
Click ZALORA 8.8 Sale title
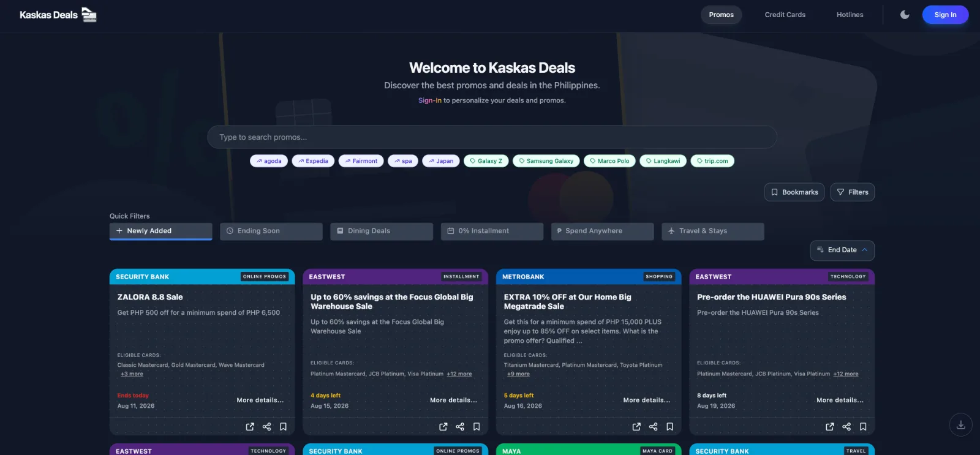coord(150,297)
